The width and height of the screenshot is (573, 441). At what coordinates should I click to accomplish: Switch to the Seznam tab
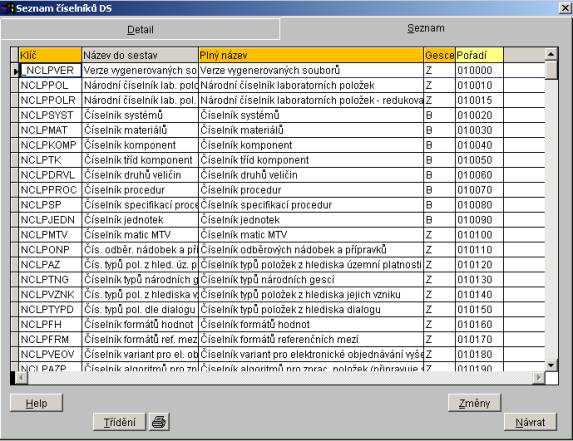click(x=426, y=28)
